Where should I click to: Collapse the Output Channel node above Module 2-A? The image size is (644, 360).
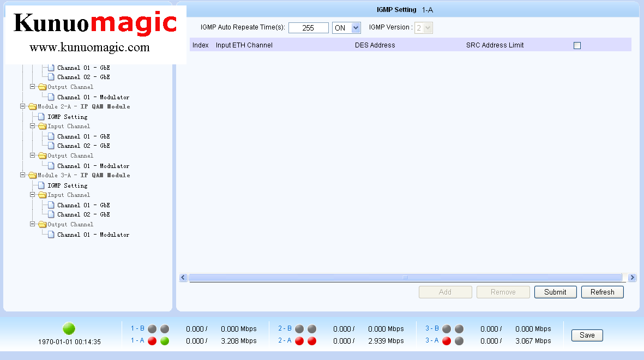tap(33, 87)
